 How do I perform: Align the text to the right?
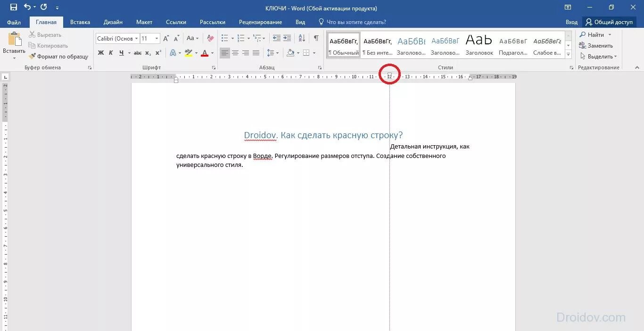click(246, 53)
